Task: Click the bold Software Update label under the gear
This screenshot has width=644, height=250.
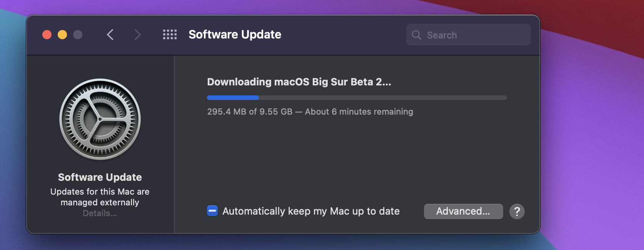Action: [100, 177]
